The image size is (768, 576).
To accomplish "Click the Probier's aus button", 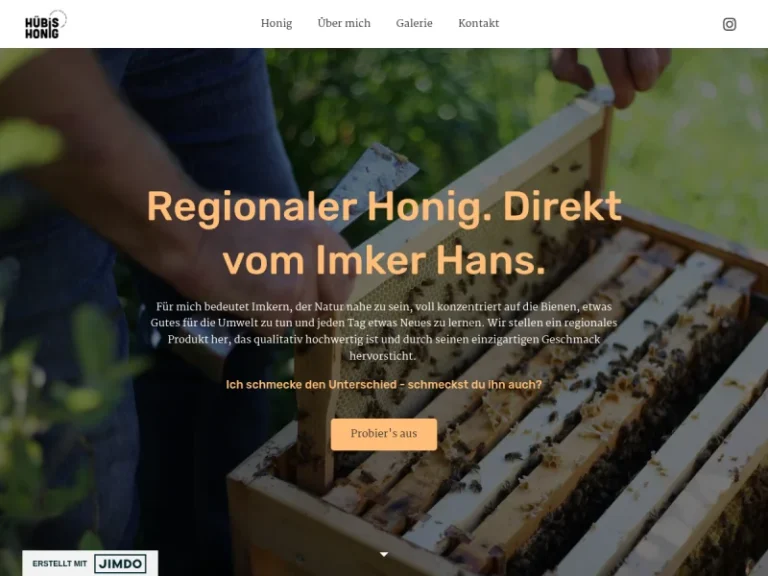I will (384, 434).
